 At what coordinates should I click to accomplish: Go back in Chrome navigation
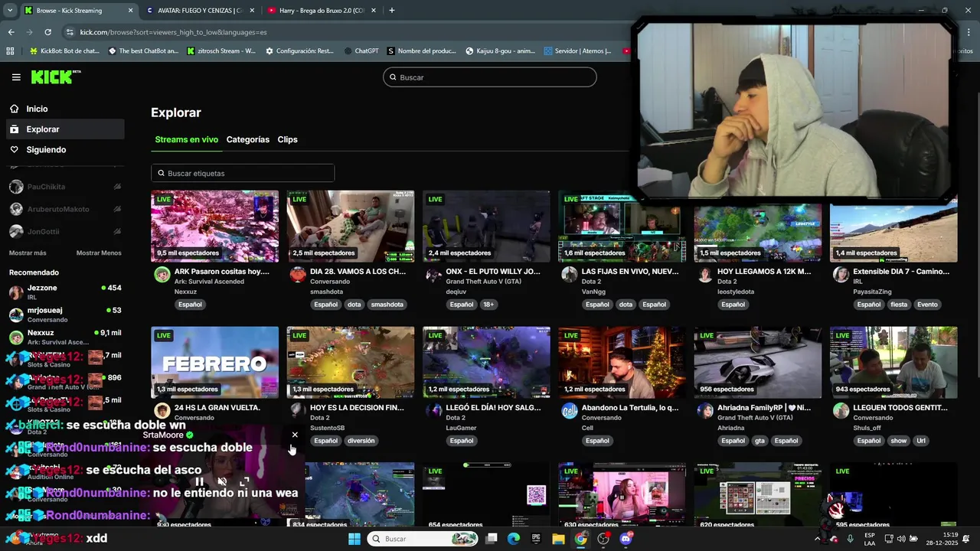11,32
